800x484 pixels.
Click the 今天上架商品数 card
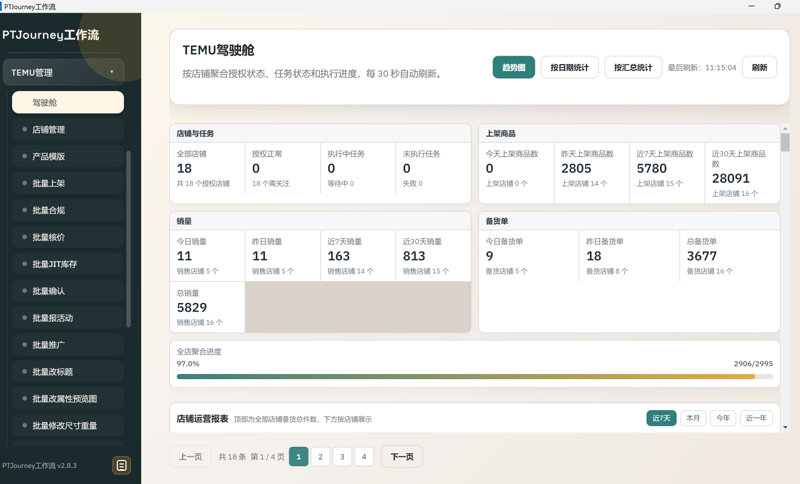click(516, 173)
